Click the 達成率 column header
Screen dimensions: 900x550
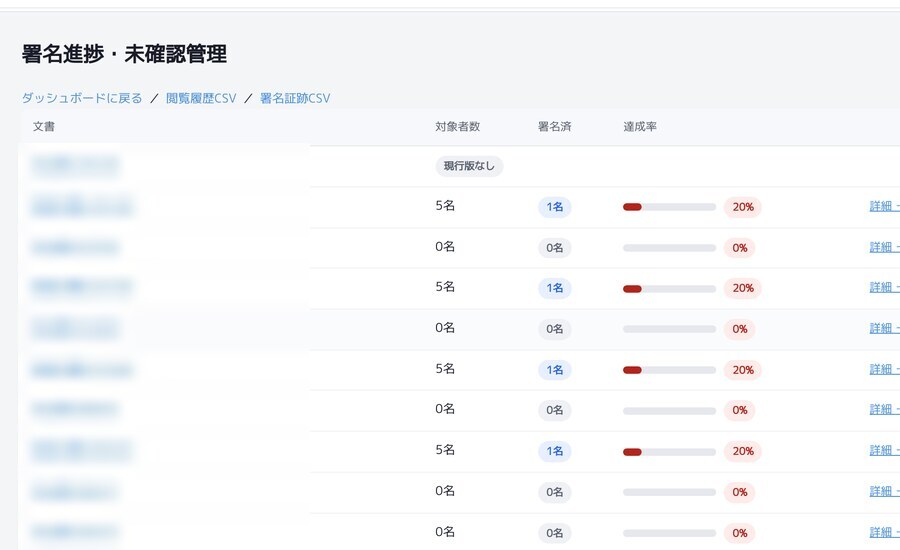point(640,127)
